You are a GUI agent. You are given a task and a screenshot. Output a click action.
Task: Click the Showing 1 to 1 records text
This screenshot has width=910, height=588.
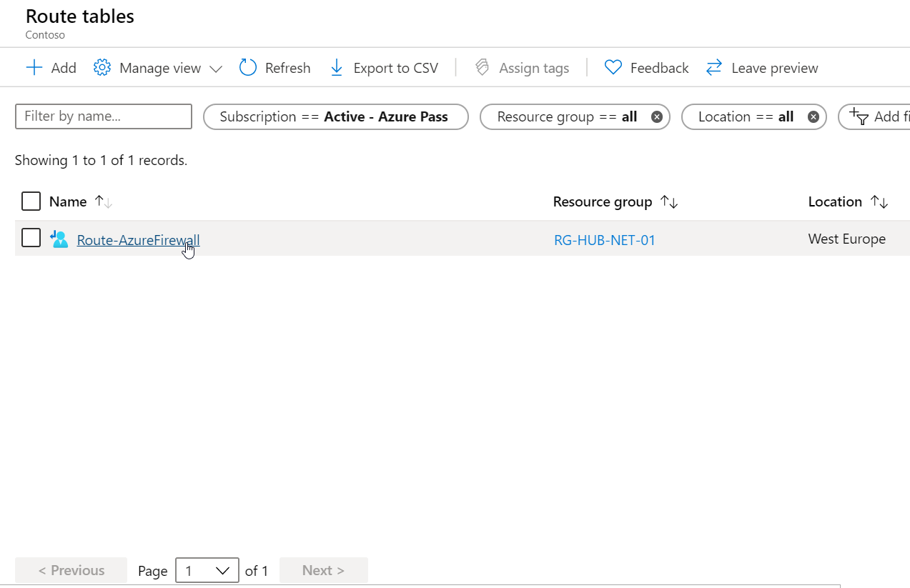pyautogui.click(x=101, y=160)
